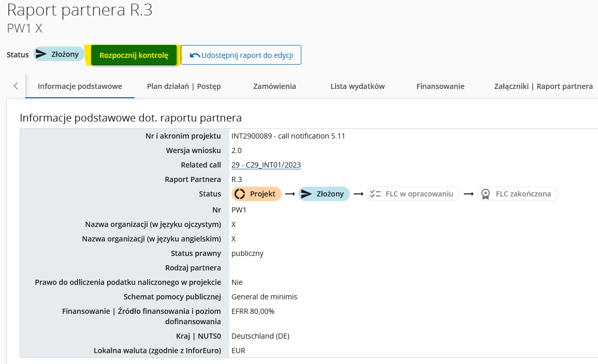Click the EFRR 80,00% financing value
Image resolution: width=598 pixels, height=364 pixels.
(x=253, y=311)
